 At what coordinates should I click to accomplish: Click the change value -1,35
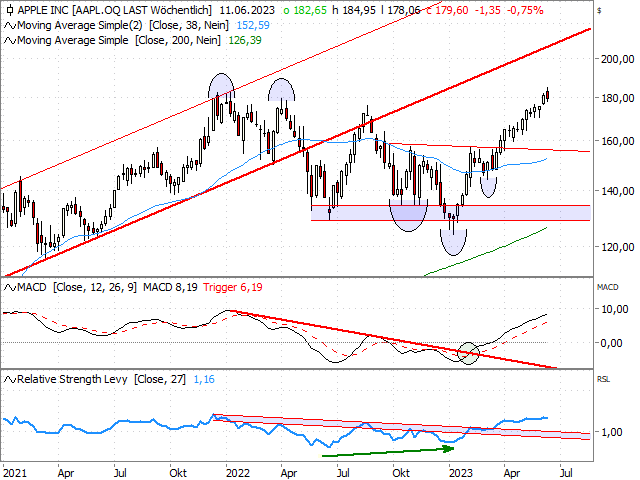click(487, 10)
